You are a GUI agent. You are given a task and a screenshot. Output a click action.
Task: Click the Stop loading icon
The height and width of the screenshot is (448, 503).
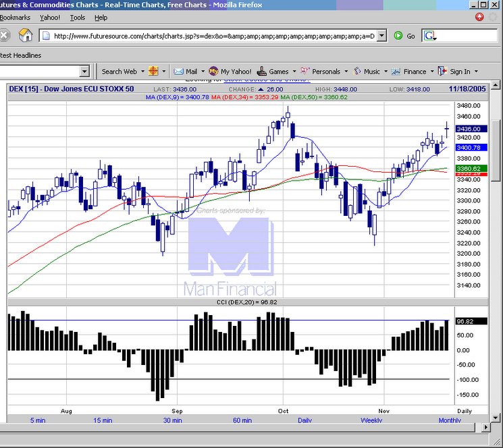click(4, 35)
